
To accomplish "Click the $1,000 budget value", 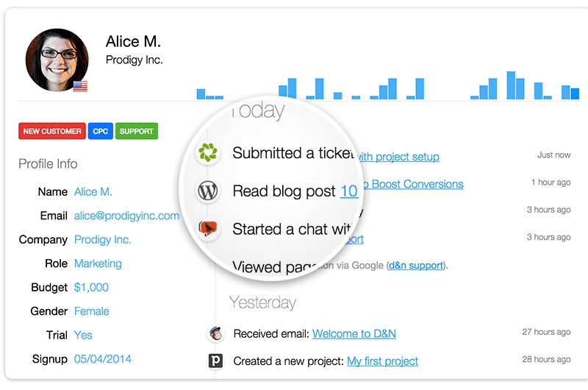I will point(91,287).
